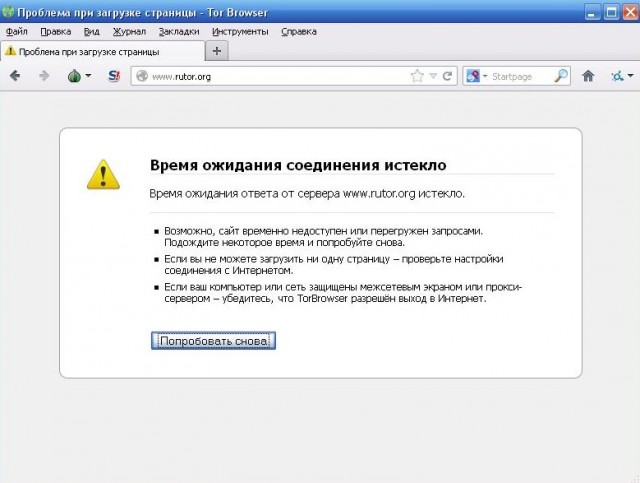Open the rightmost toolbar add-on icon
The height and width of the screenshot is (483, 640).
pos(618,76)
